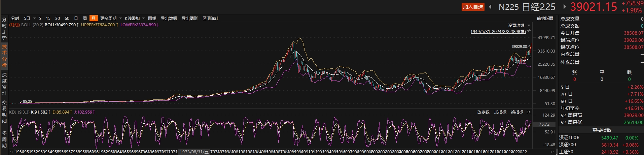The width and height of the screenshot is (644, 155).
Task: Switch to 周 weekly period
Action: click(85, 19)
